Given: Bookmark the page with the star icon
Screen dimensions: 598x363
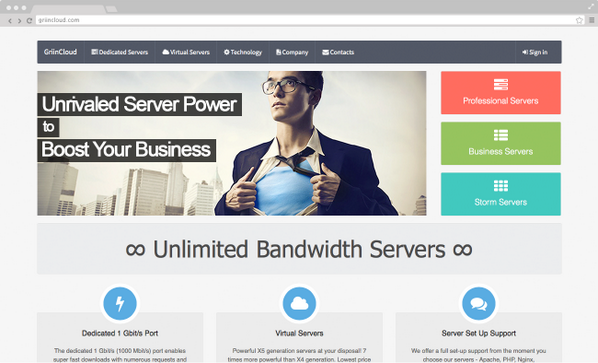Looking at the screenshot, I should click(x=579, y=20).
